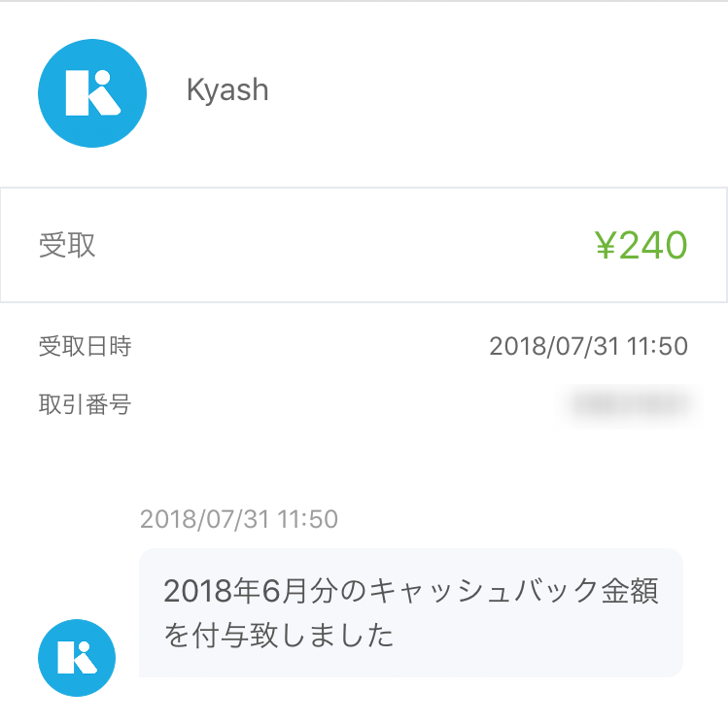Tap empty space below transaction number row

coord(364,465)
